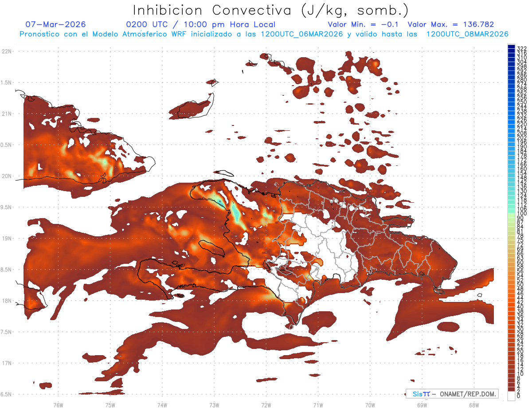The width and height of the screenshot is (532, 411).
Task: Click the colorbar label '20'
Action: (520, 351)
